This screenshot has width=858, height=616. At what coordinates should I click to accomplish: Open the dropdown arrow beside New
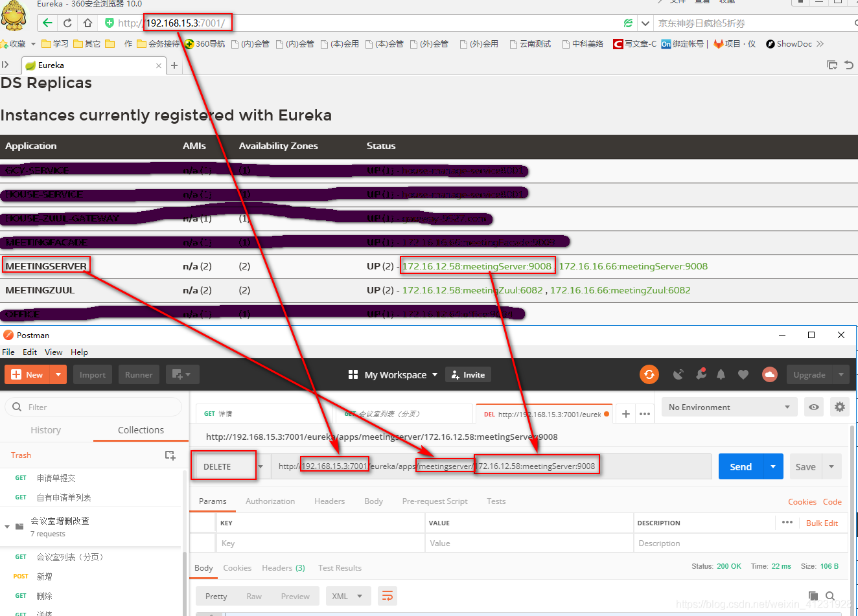pyautogui.click(x=58, y=374)
